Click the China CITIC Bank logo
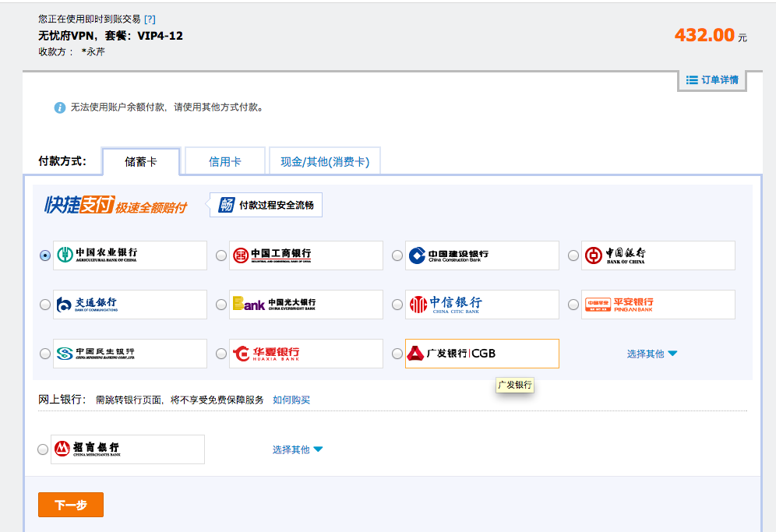776x532 pixels. (x=481, y=305)
